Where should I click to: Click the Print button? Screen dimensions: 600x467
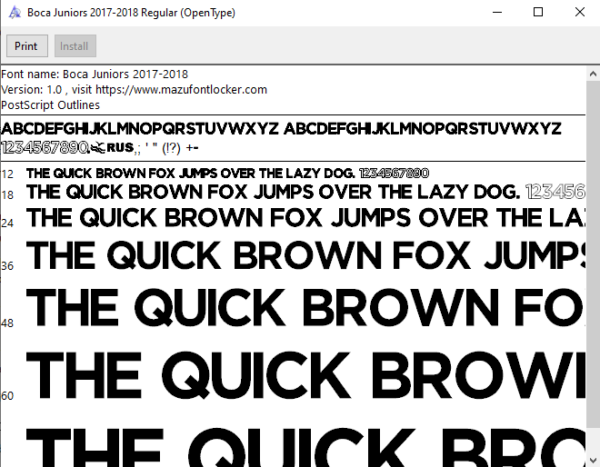tap(27, 46)
